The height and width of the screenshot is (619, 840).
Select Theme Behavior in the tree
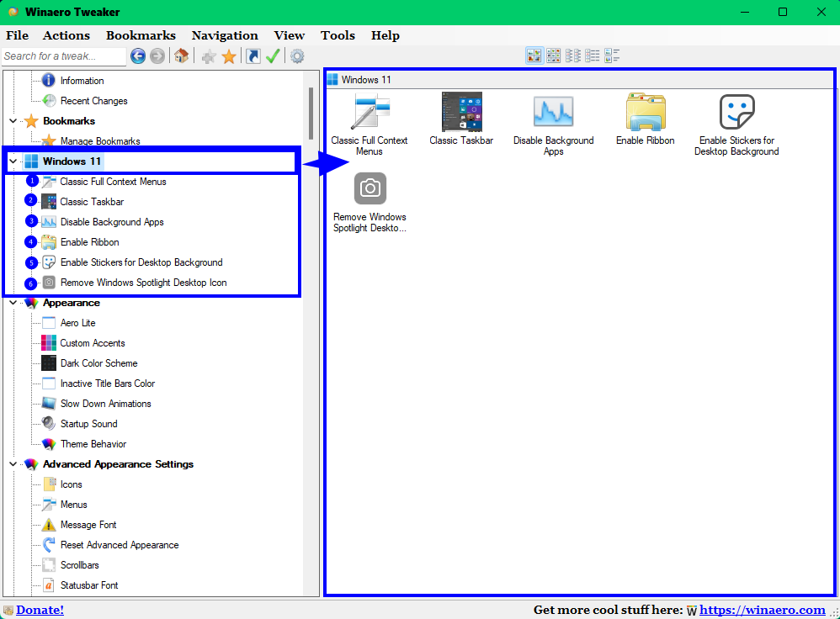[93, 444]
